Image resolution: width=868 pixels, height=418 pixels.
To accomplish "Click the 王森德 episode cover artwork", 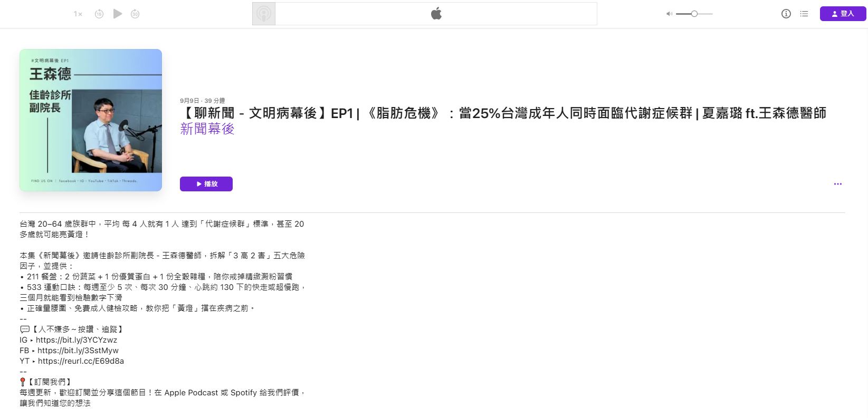I will click(x=91, y=120).
